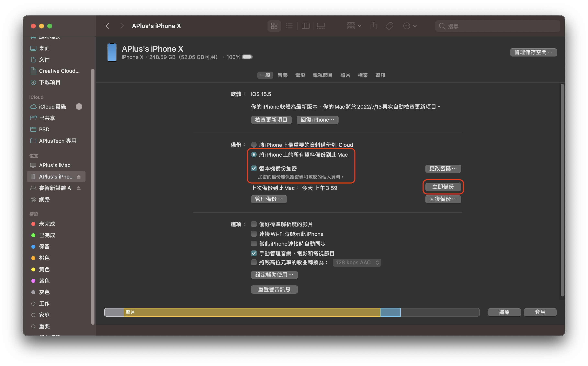The height and width of the screenshot is (366, 588).
Task: Go forward with the right chevron
Action: 122,26
